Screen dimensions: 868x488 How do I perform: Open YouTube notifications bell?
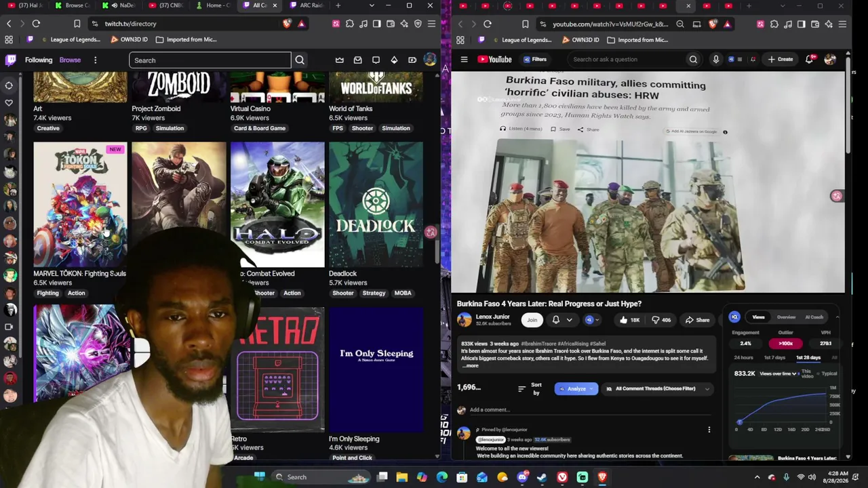809,60
